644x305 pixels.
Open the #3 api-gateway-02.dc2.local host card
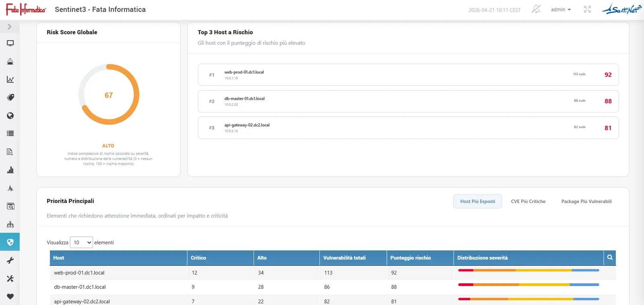click(408, 128)
